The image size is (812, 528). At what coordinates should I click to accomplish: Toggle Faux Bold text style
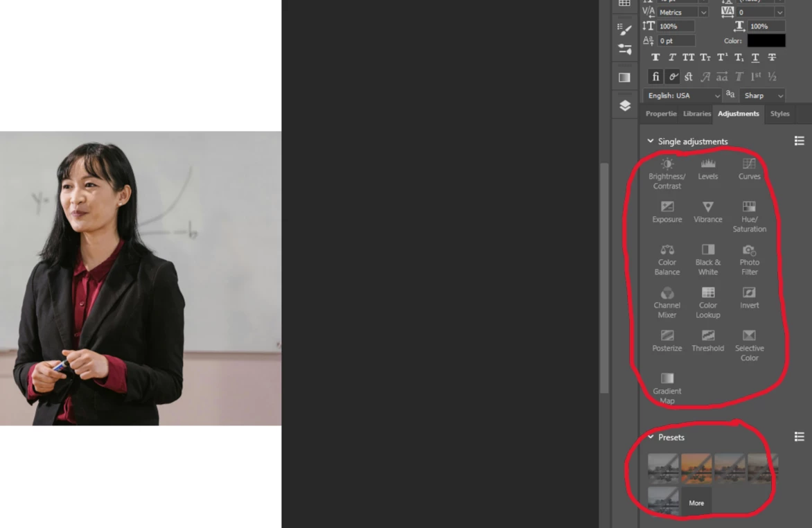655,58
